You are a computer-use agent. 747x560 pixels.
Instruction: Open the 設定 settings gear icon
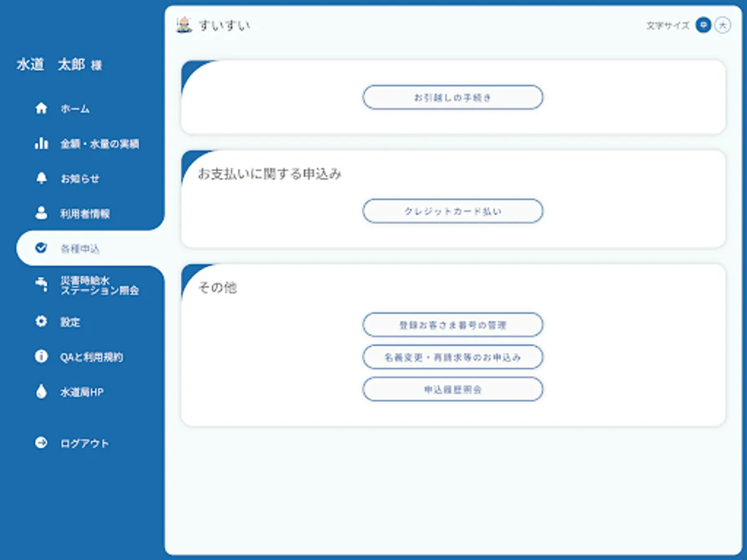tap(41, 322)
